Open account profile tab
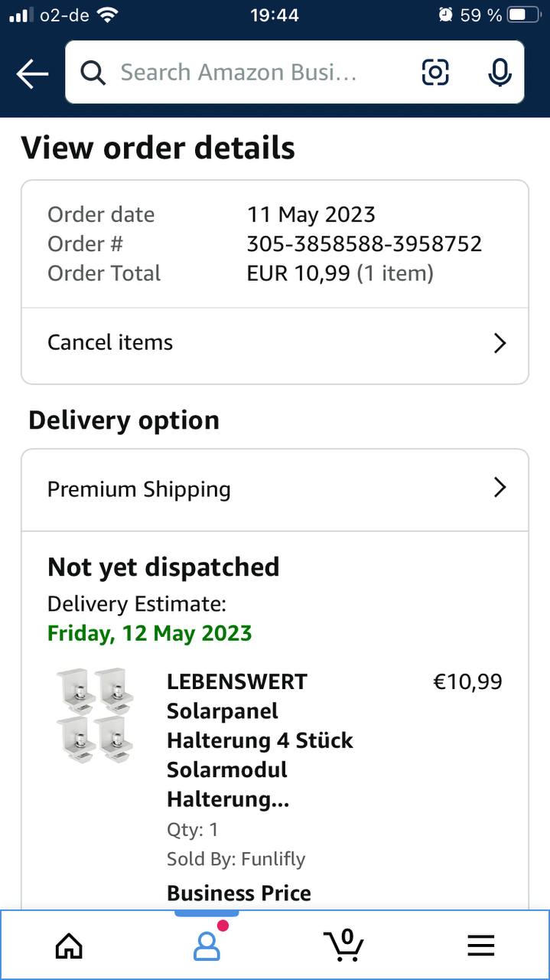This screenshot has width=550, height=980. point(207,946)
